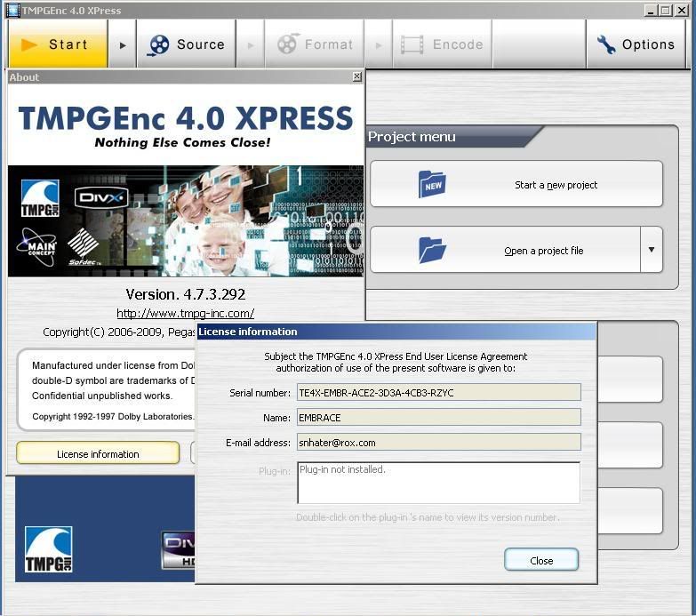The width and height of the screenshot is (696, 616).
Task: Click the Sofdec logo
Action: 83,250
